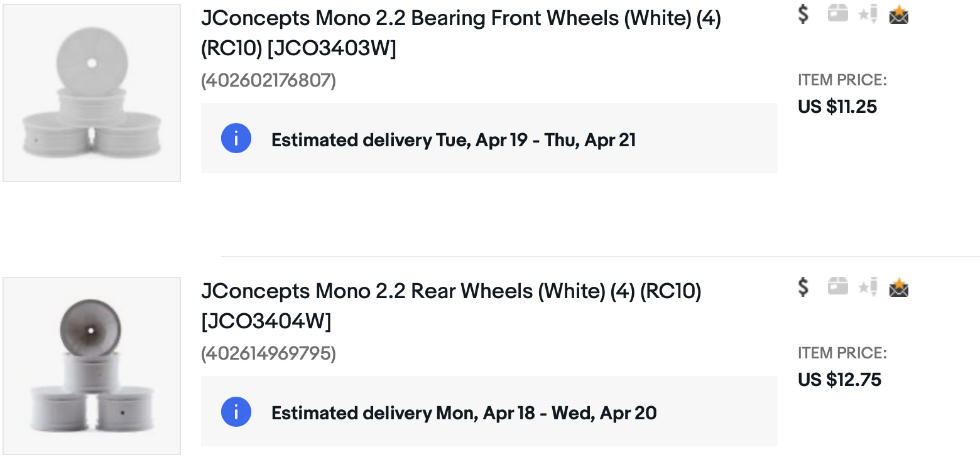Screen dimensions: 980x467
Task: Open the Rear Wheels product thumbnail
Action: coord(92,366)
